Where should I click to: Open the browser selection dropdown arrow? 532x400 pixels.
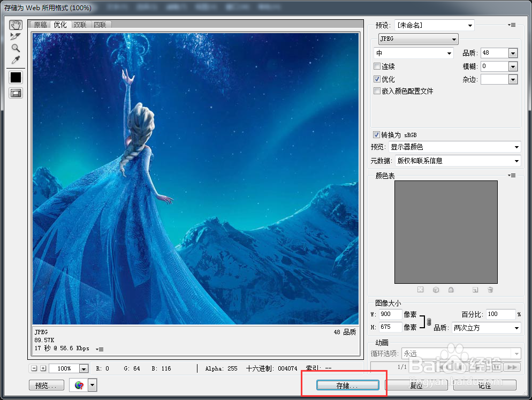coord(93,386)
